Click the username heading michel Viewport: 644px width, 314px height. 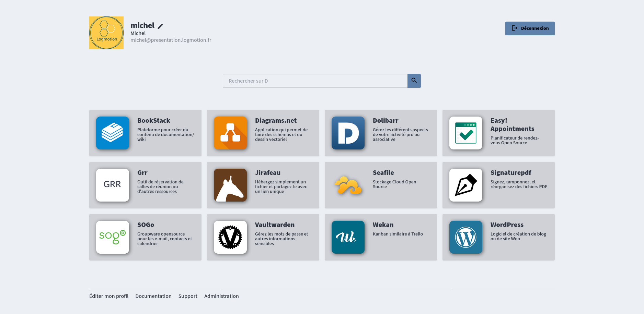142,26
